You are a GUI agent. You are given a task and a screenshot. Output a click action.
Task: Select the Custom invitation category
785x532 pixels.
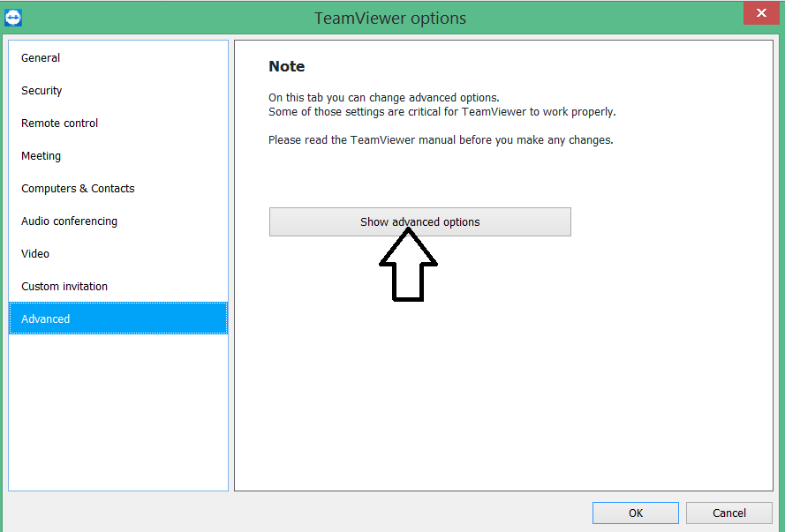[x=118, y=287]
